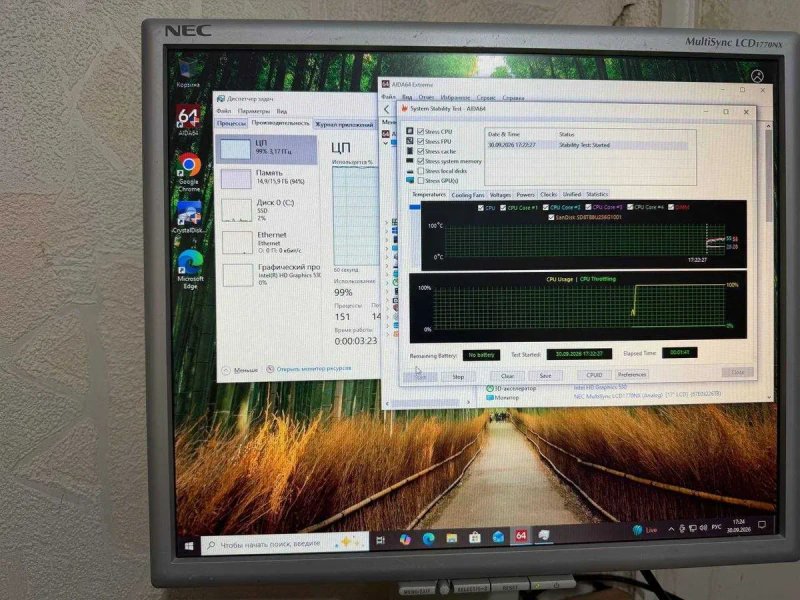Image resolution: width=800 pixels, height=600 pixels.
Task: Select the Графический процессор item
Action: click(270, 274)
